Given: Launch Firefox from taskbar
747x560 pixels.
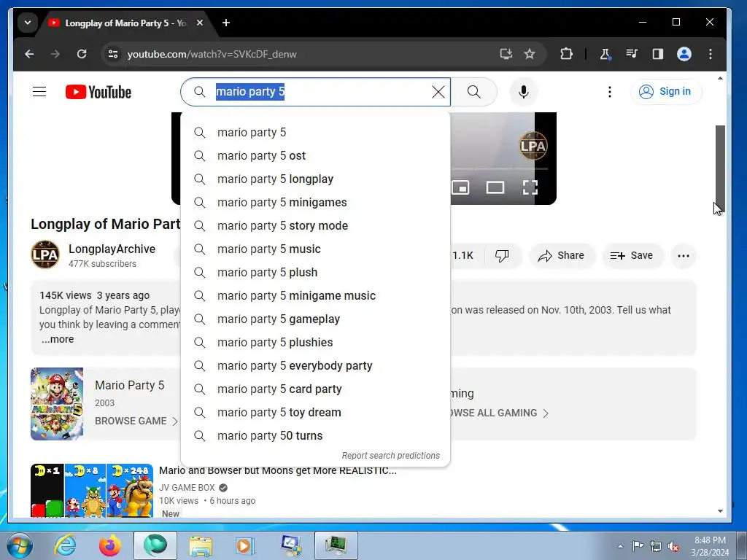Looking at the screenshot, I should 109,545.
